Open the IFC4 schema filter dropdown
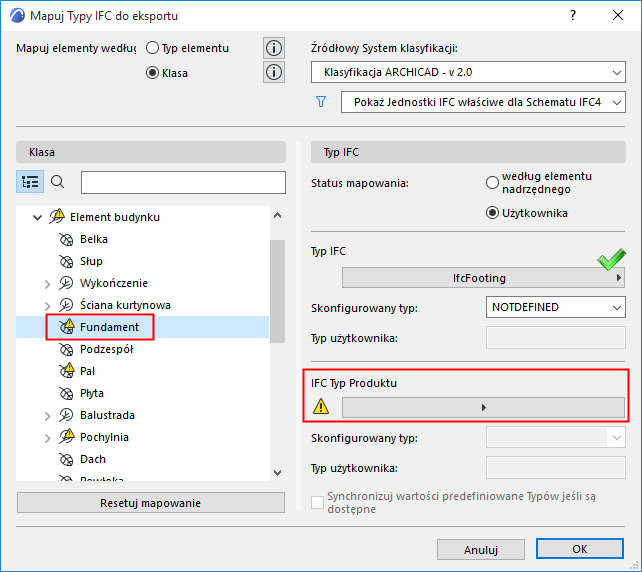Image resolution: width=642 pixels, height=572 pixels. pyautogui.click(x=483, y=102)
